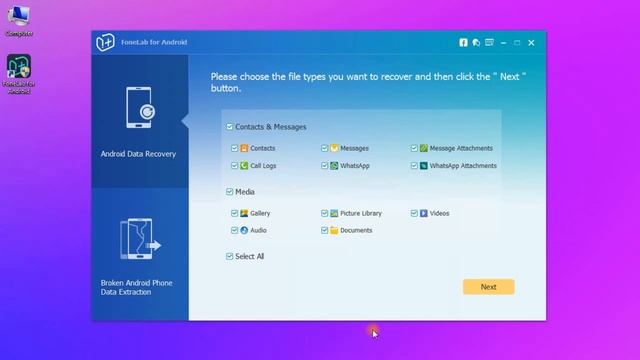This screenshot has width=640, height=360.
Task: Click the Call Logs label text
Action: pos(263,166)
